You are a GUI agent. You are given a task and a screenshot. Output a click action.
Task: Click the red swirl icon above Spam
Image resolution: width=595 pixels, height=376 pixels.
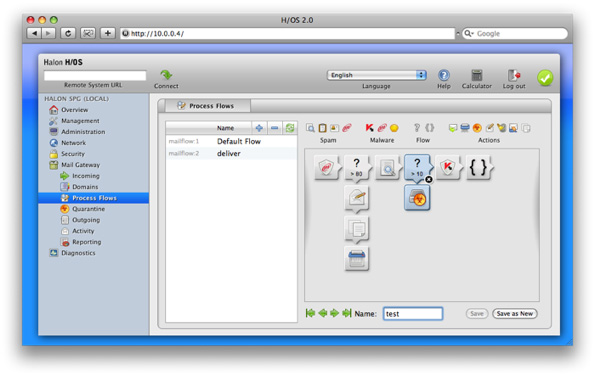[347, 128]
